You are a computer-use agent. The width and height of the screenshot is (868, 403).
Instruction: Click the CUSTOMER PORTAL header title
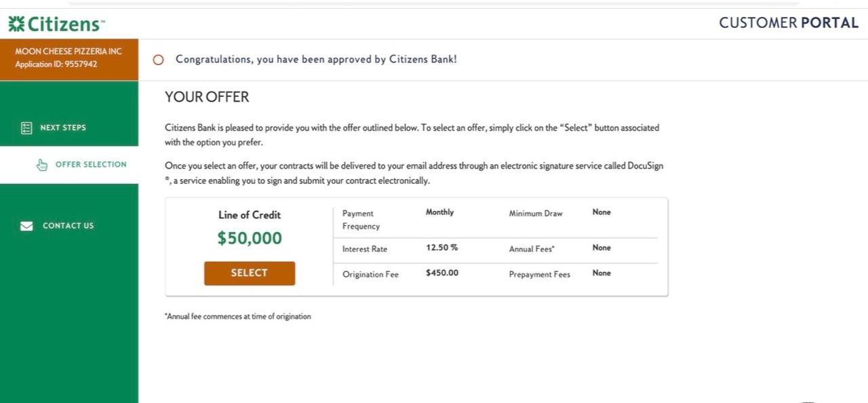point(789,22)
